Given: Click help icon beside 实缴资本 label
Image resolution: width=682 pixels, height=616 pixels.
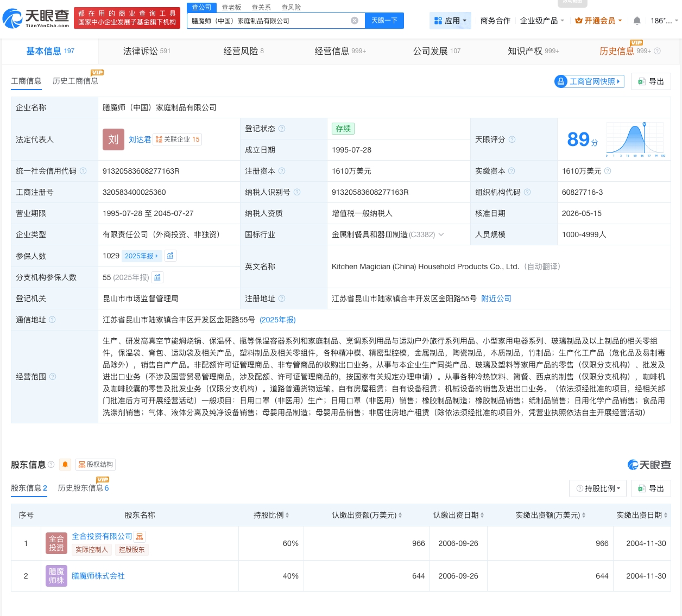Looking at the screenshot, I should [512, 171].
